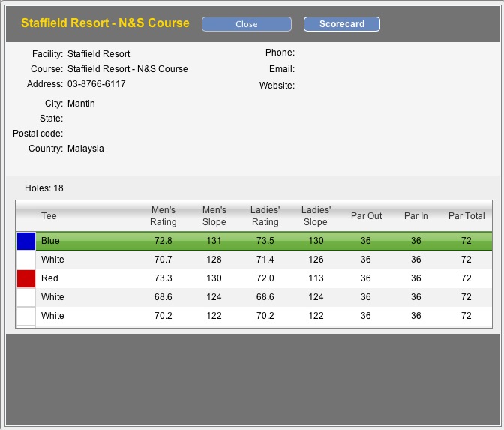Click the Close button
The width and height of the screenshot is (504, 430).
point(246,24)
